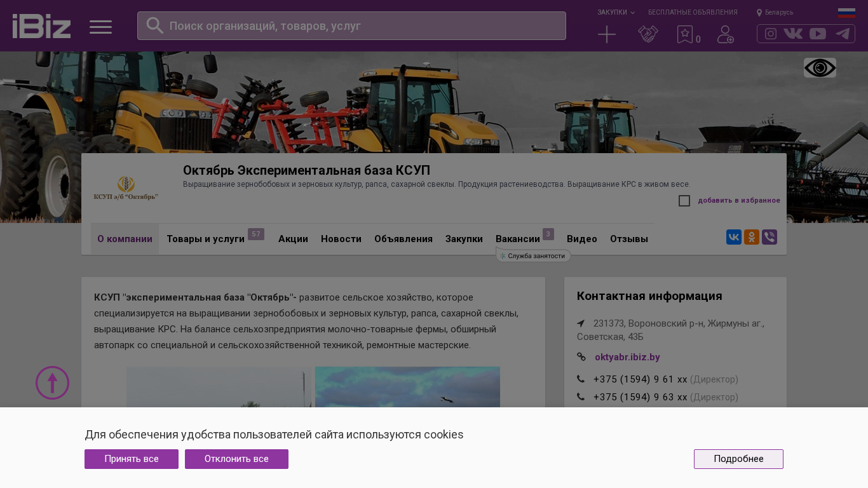The height and width of the screenshot is (488, 868).
Task: Click the link icon beside oktyabr.ibiz.by
Action: 581,357
